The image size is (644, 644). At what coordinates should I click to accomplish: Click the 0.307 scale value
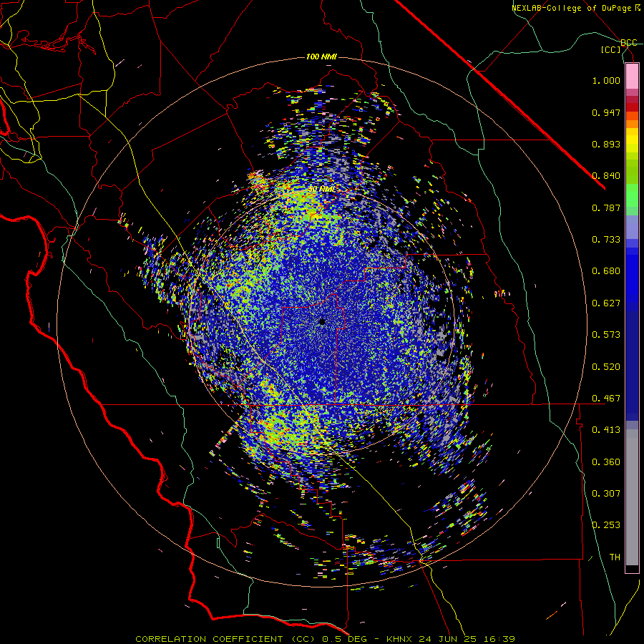(606, 494)
